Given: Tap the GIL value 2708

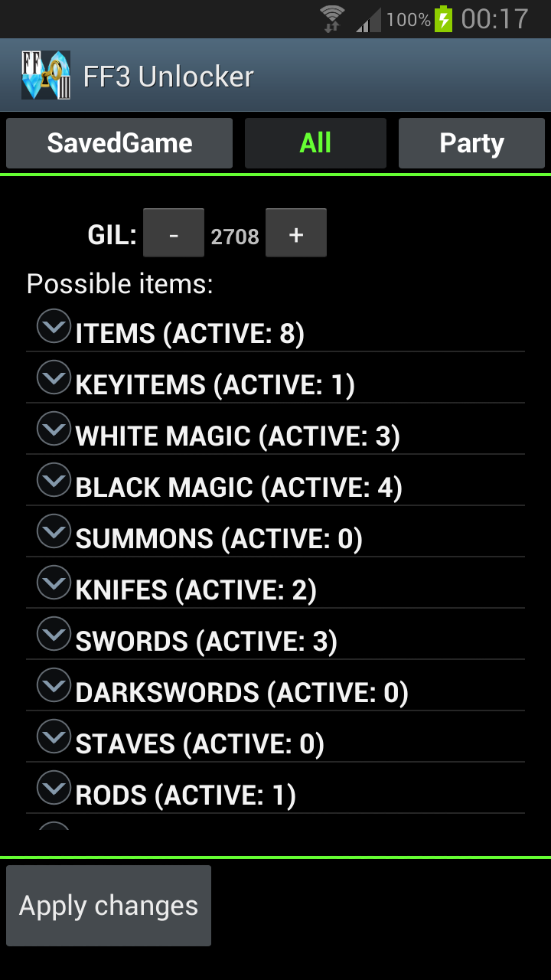Looking at the screenshot, I should (x=235, y=237).
